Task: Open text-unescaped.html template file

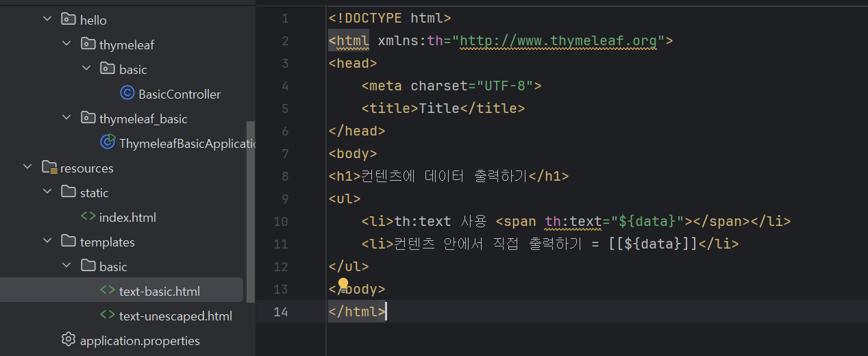Action: (175, 316)
